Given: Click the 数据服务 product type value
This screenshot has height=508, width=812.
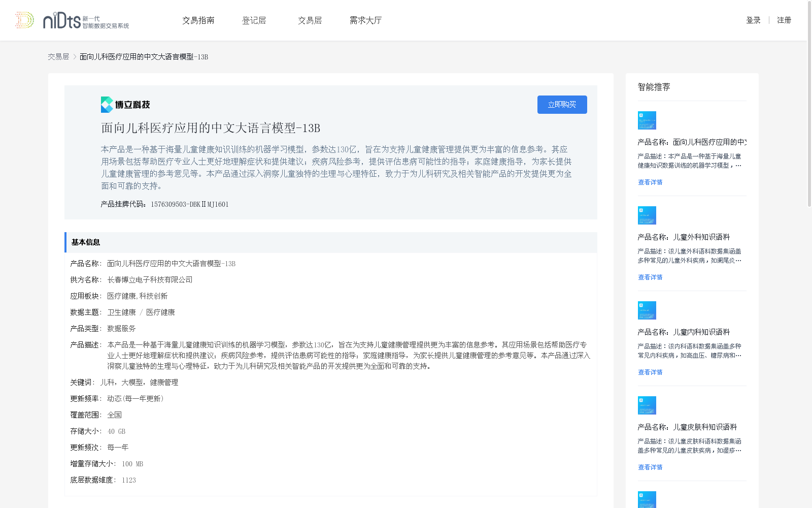Looking at the screenshot, I should point(121,329).
